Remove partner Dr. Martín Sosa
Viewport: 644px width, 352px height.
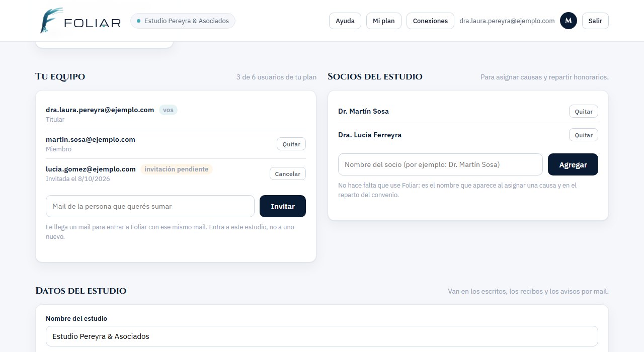[x=584, y=111]
